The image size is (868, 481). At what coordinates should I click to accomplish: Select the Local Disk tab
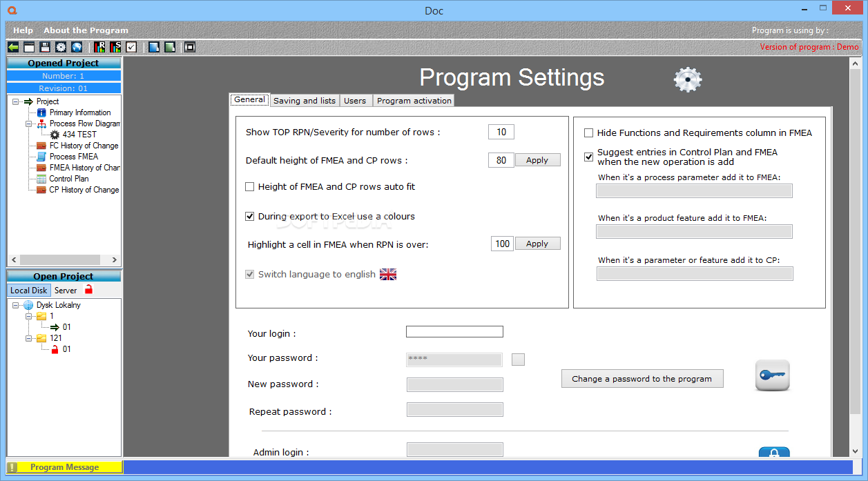[29, 291]
